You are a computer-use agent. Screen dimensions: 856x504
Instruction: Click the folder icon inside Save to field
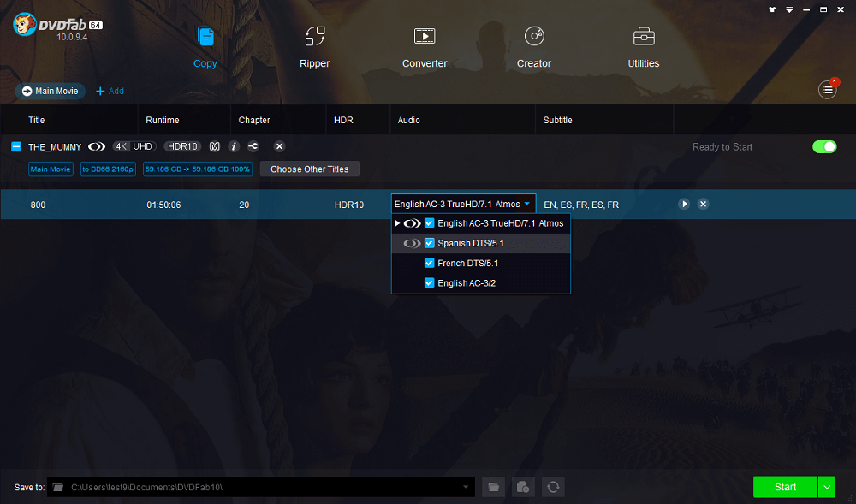click(58, 487)
